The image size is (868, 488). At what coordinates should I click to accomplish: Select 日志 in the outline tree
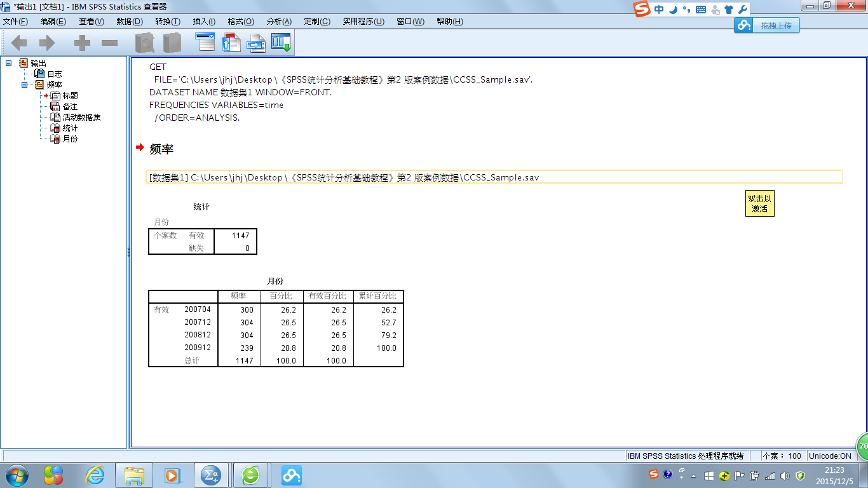pyautogui.click(x=54, y=74)
